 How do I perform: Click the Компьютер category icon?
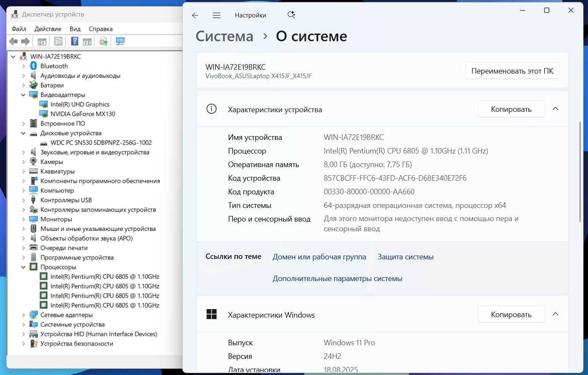coord(34,190)
